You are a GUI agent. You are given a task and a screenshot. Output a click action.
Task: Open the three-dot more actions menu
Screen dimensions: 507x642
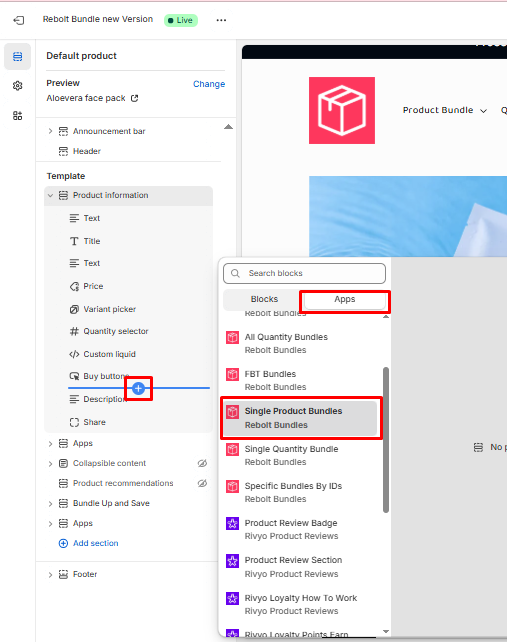pos(221,20)
